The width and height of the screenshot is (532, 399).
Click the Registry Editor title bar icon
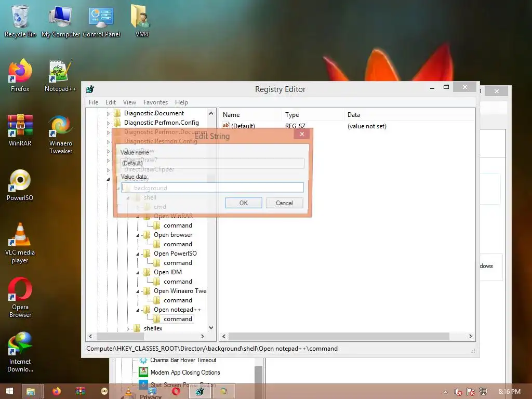[x=90, y=89]
